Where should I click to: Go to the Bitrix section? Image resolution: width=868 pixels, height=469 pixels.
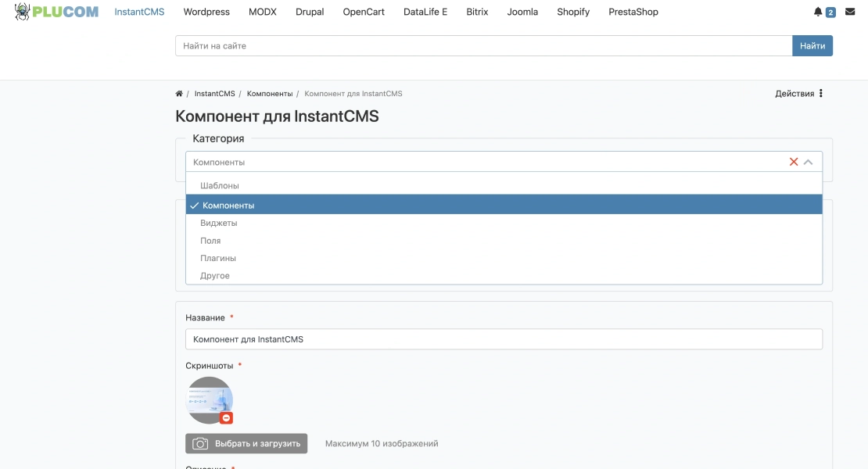tap(477, 12)
